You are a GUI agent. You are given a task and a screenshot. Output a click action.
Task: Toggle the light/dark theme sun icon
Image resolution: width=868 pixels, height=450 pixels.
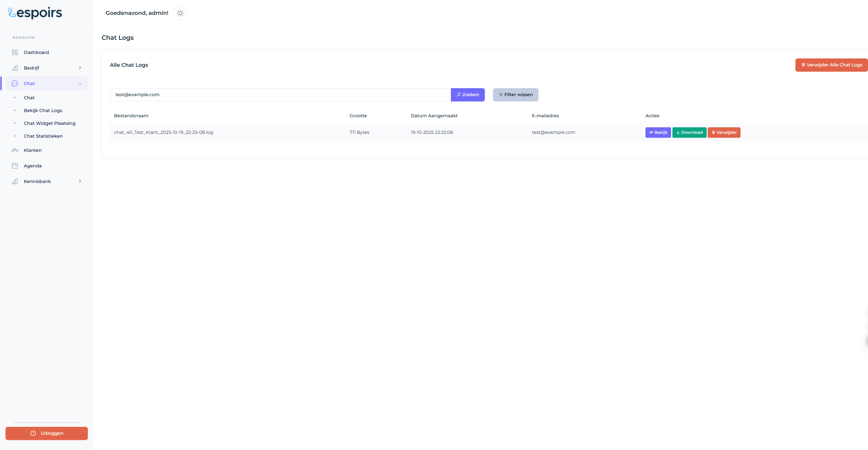tap(180, 13)
